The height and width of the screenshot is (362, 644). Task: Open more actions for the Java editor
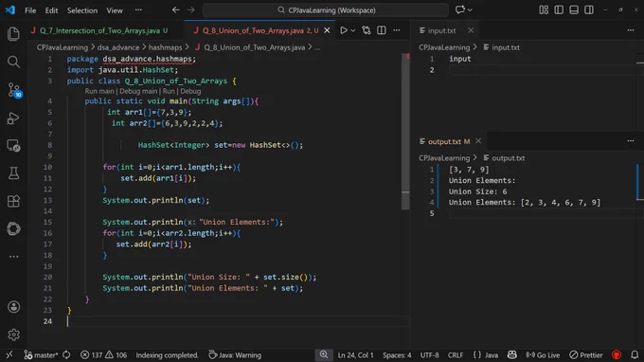tap(396, 30)
